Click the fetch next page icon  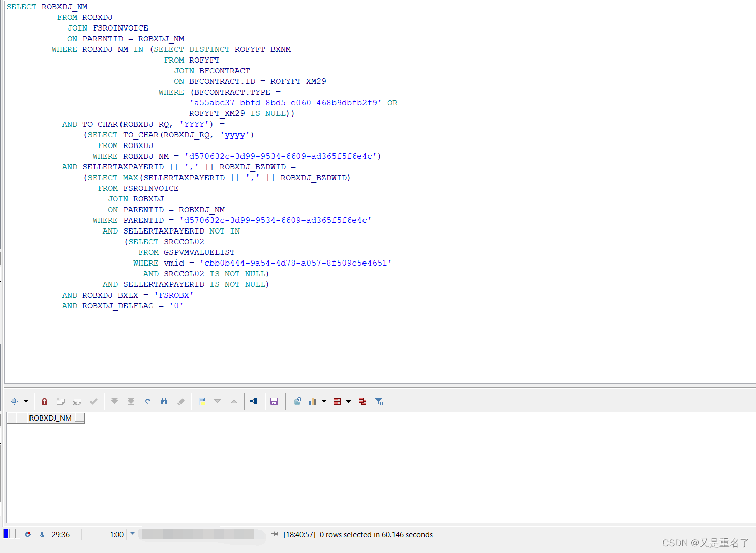pos(115,401)
